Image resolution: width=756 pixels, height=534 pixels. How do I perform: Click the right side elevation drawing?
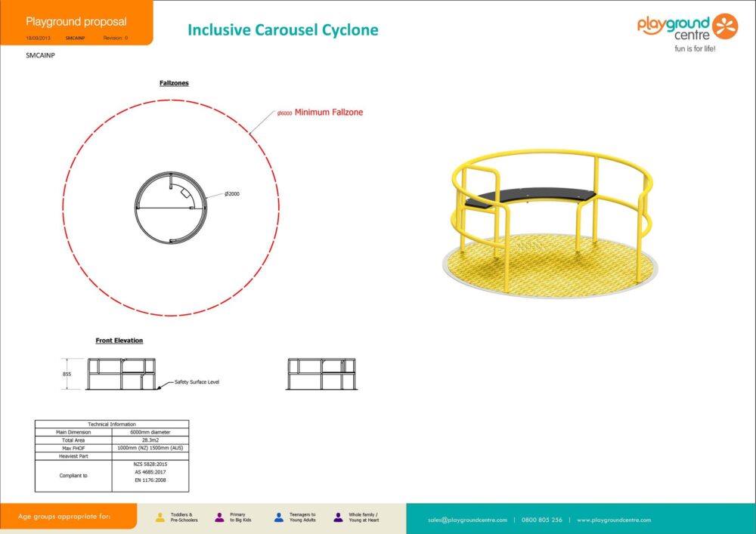[321, 375]
